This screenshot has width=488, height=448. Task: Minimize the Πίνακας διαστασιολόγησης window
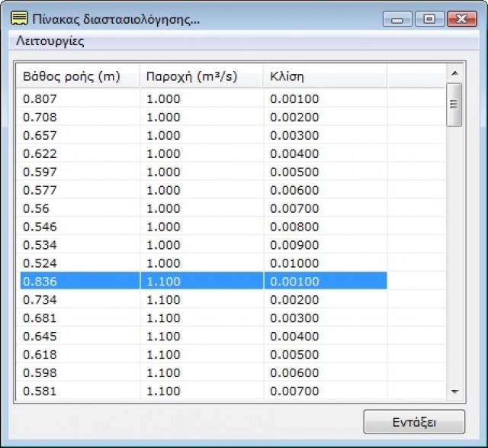point(396,19)
